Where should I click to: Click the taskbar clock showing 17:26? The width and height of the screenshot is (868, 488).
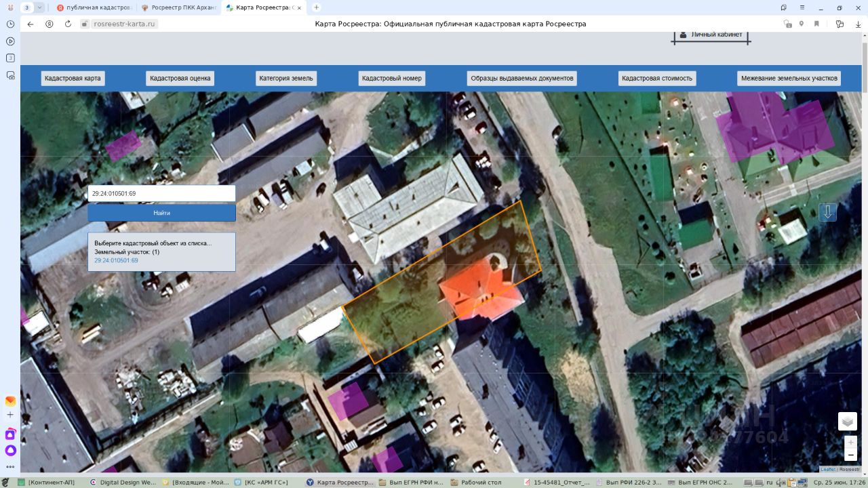coord(840,483)
